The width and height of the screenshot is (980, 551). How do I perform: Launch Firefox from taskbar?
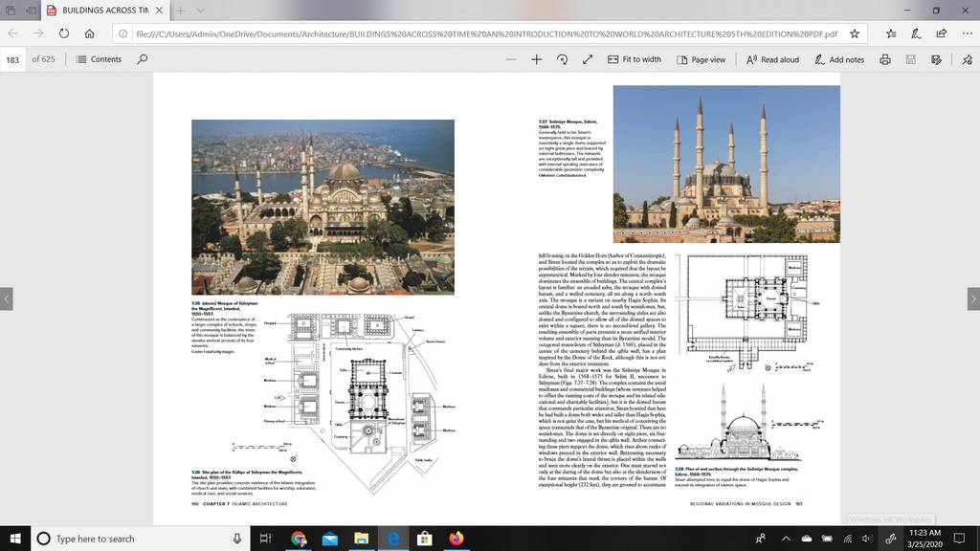(x=457, y=539)
